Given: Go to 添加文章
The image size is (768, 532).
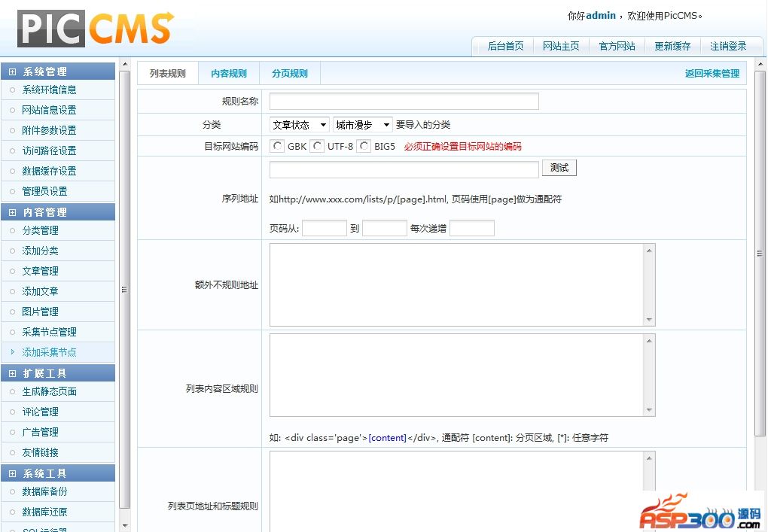Looking at the screenshot, I should click(x=40, y=292).
